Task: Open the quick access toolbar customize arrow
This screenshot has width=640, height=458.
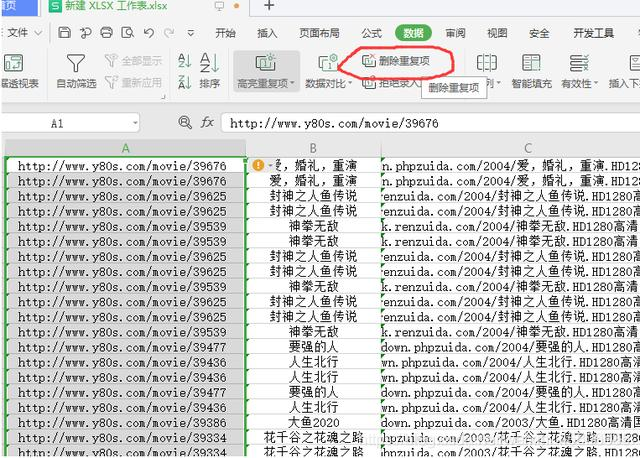Action: point(191,33)
